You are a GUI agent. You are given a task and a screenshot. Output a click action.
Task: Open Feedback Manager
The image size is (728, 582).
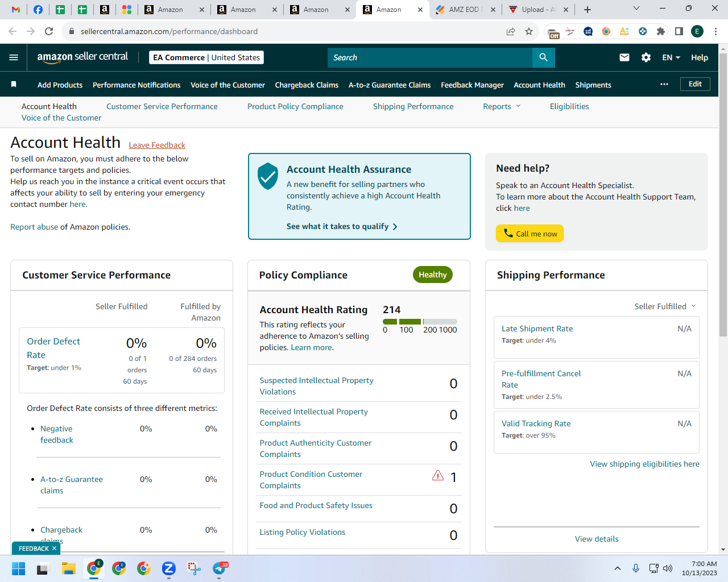coord(472,85)
